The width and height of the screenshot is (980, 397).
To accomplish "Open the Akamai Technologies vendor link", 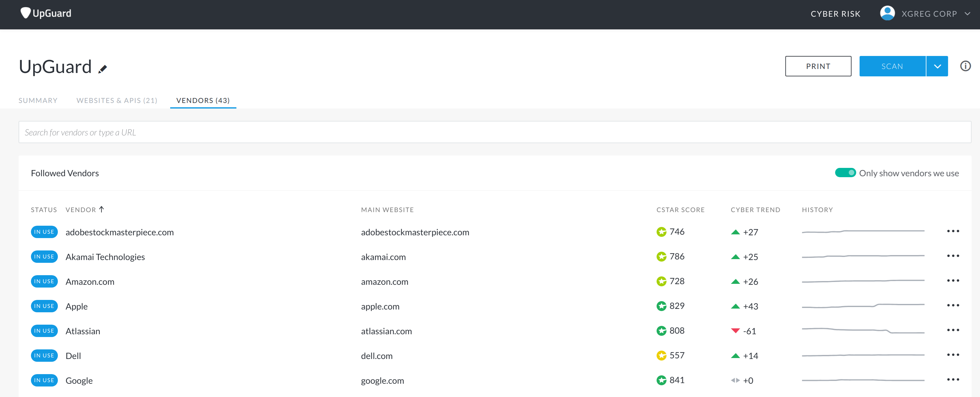I will 105,257.
